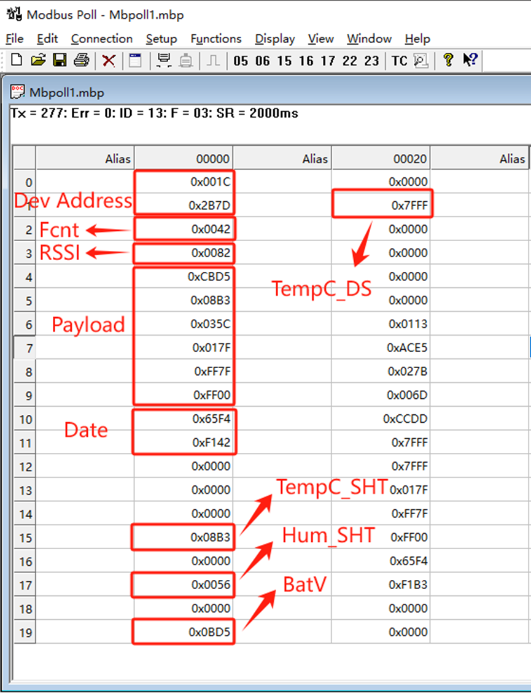Click the What's This help pointer icon

click(469, 60)
